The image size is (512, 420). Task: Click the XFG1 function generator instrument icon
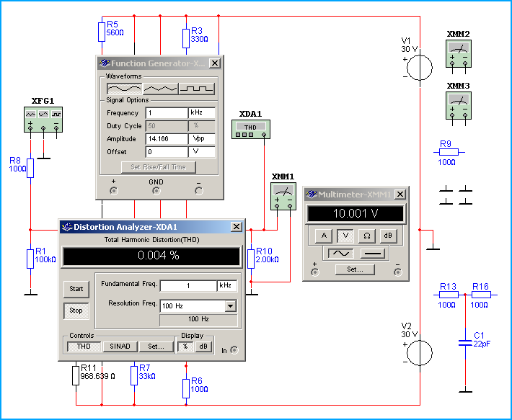[x=43, y=120]
